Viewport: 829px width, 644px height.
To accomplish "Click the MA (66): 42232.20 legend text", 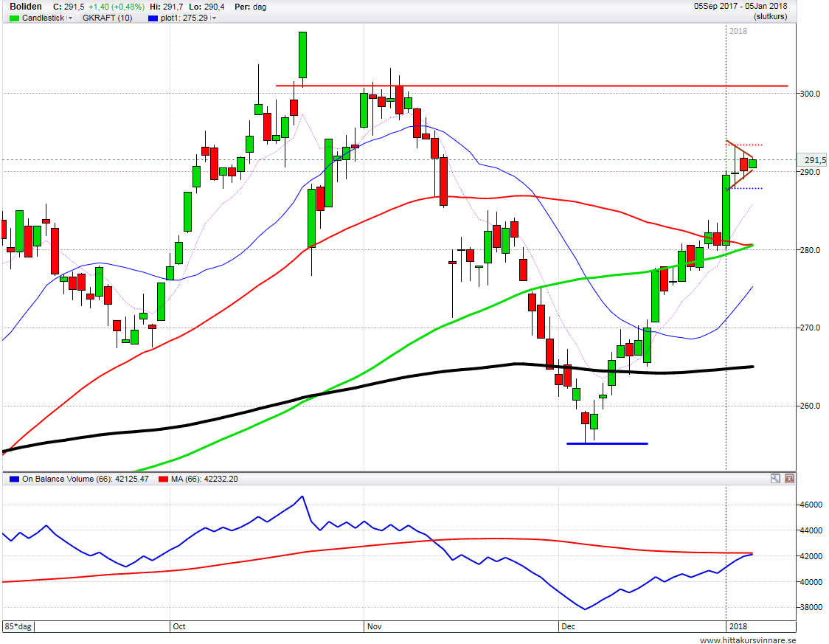I will [x=204, y=479].
